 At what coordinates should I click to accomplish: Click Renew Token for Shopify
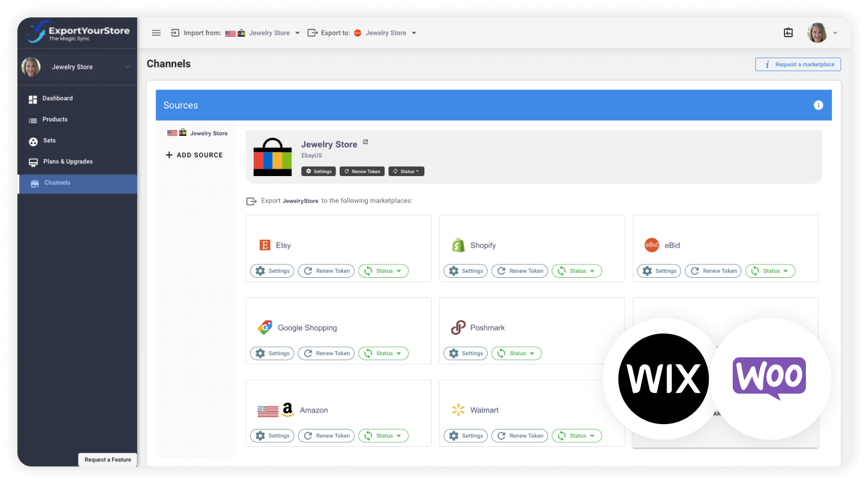[520, 271]
